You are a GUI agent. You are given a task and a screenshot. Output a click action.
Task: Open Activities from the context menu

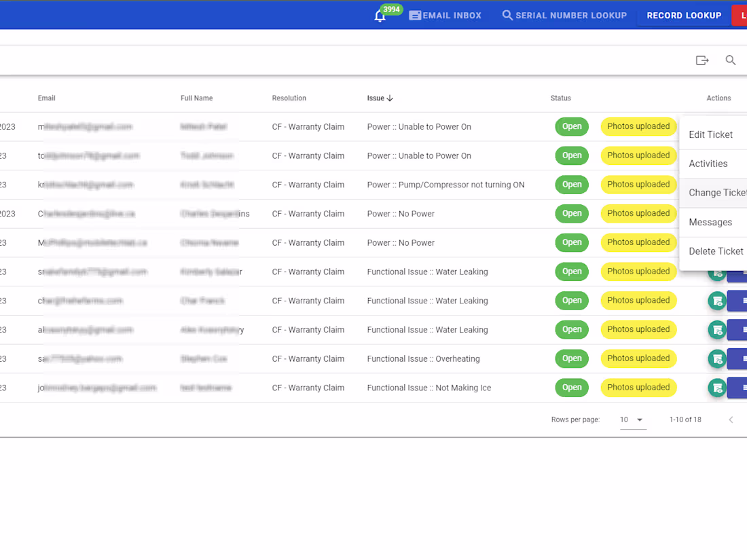[x=708, y=164]
